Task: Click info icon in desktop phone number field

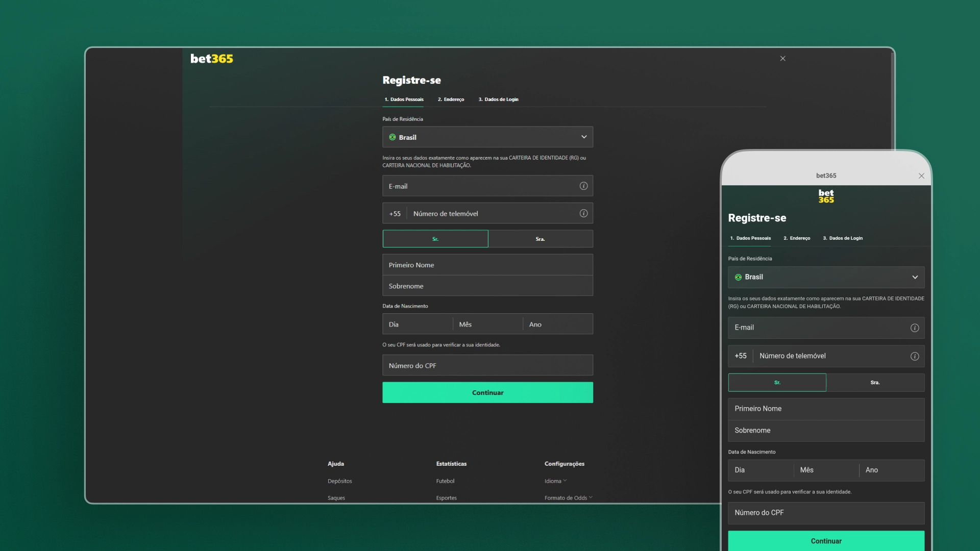Action: (583, 213)
